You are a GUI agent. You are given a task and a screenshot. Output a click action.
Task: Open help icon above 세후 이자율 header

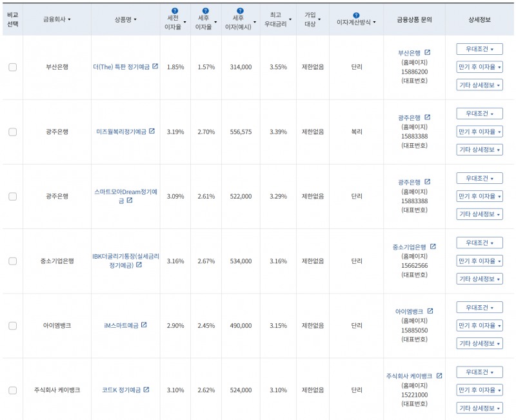[205, 11]
